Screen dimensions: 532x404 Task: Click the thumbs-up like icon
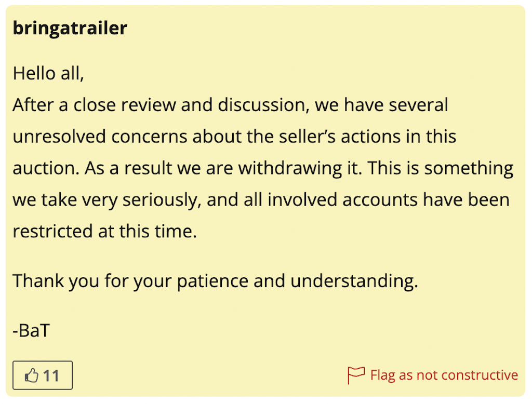click(x=32, y=375)
